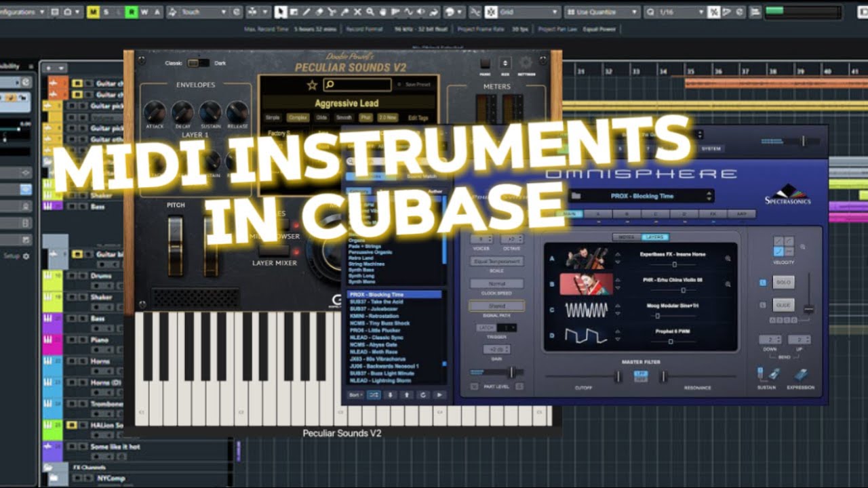
Task: Toggle the W write-automation button
Action: click(x=144, y=12)
